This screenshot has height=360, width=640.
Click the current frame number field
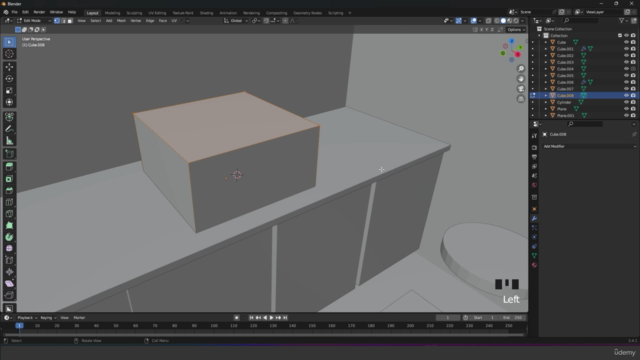[x=447, y=318]
